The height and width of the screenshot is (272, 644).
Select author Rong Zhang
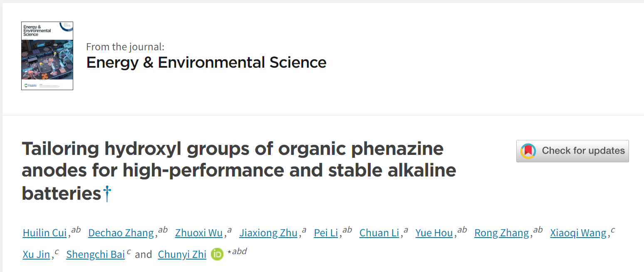click(x=502, y=233)
